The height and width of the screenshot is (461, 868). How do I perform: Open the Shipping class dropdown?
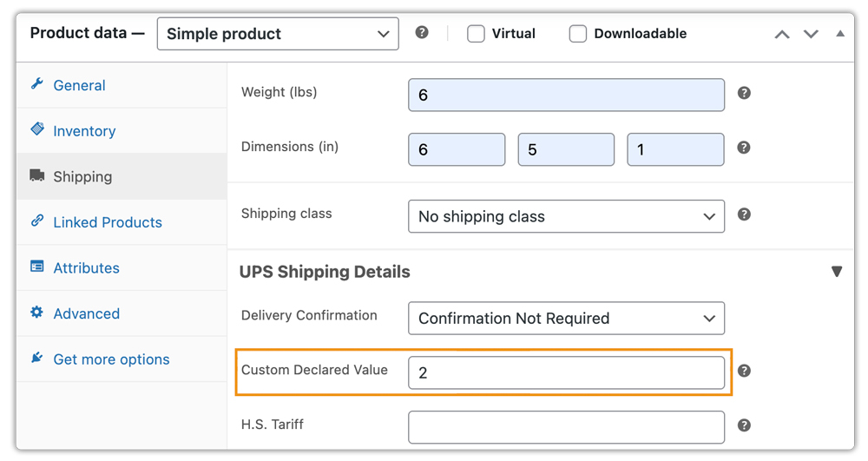click(x=566, y=216)
